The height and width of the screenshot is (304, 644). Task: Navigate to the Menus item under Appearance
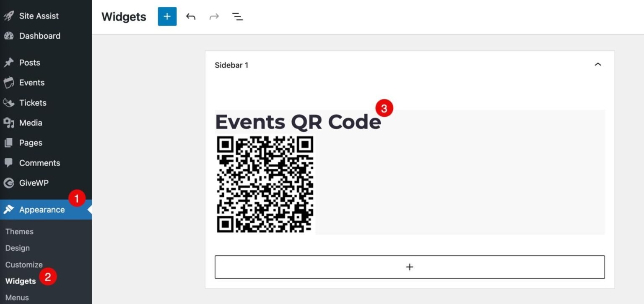pyautogui.click(x=17, y=297)
